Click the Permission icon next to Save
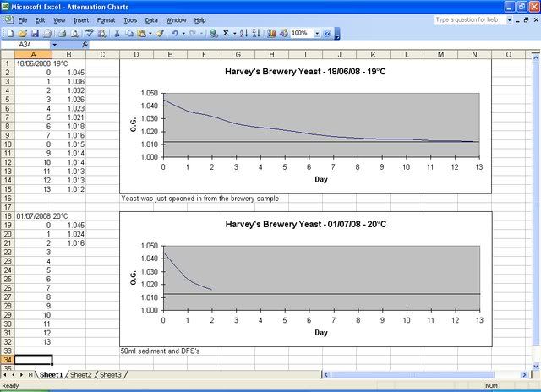The height and width of the screenshot is (392, 541). (47, 34)
